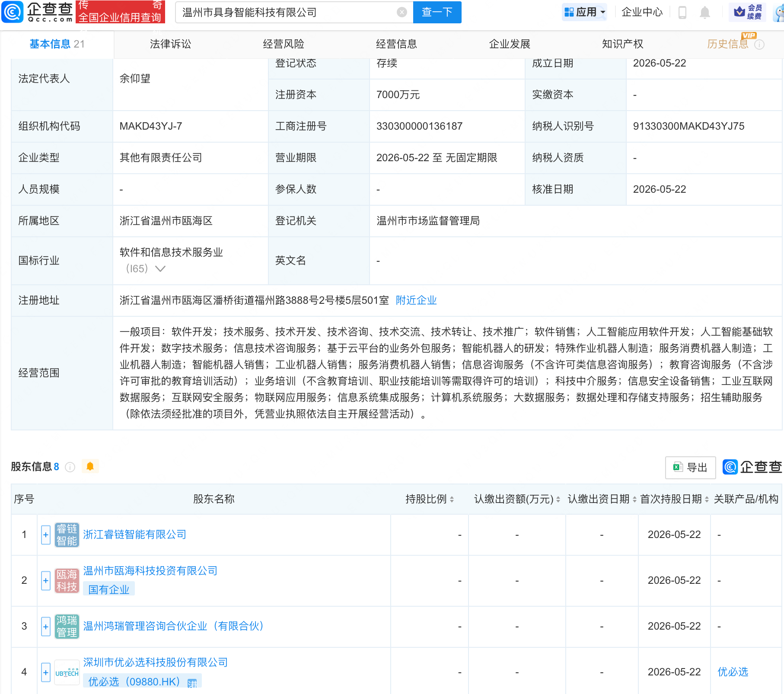
Task: Open the 企业发展 tab
Action: coord(510,44)
